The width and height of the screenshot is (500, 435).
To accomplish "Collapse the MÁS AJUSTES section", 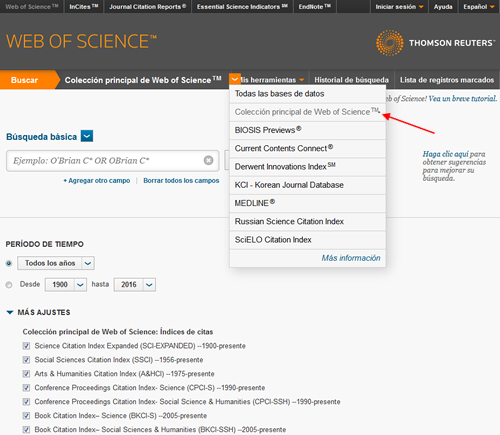I will coord(10,312).
